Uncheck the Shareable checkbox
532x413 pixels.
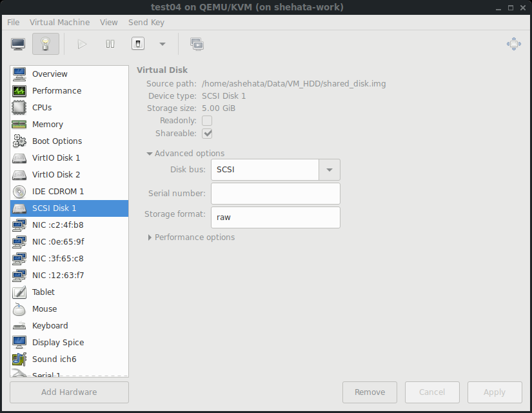(x=207, y=134)
